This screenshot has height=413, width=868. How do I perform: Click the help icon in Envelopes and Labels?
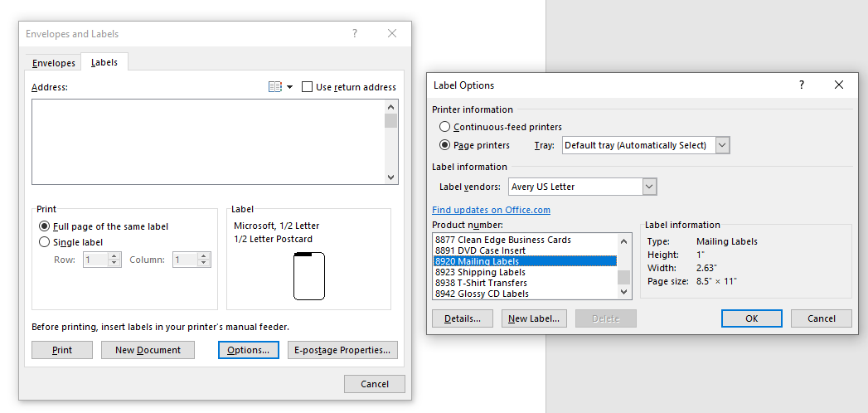[355, 34]
